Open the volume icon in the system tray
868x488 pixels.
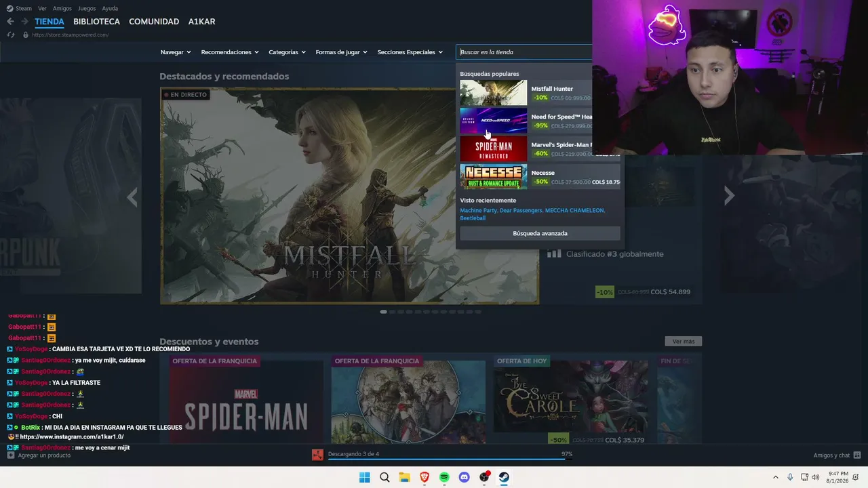(816, 477)
